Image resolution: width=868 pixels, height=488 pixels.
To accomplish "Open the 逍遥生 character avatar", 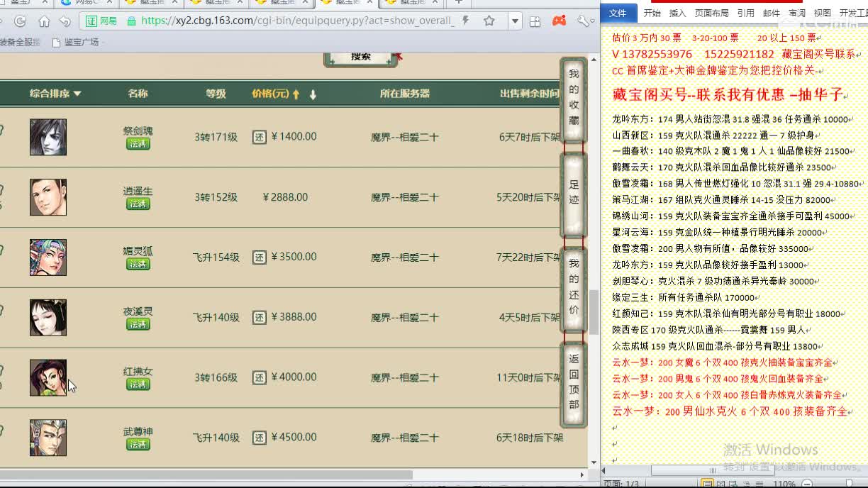I will point(48,197).
